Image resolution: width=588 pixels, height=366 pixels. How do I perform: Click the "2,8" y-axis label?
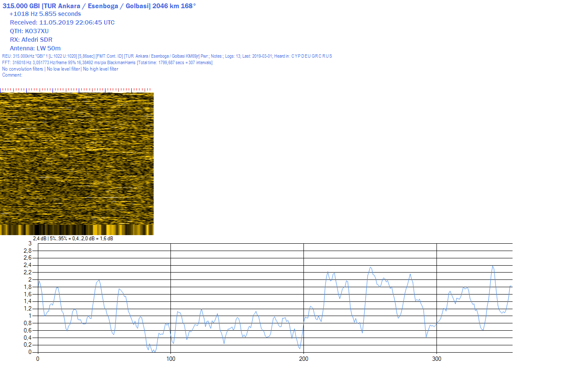click(28, 251)
